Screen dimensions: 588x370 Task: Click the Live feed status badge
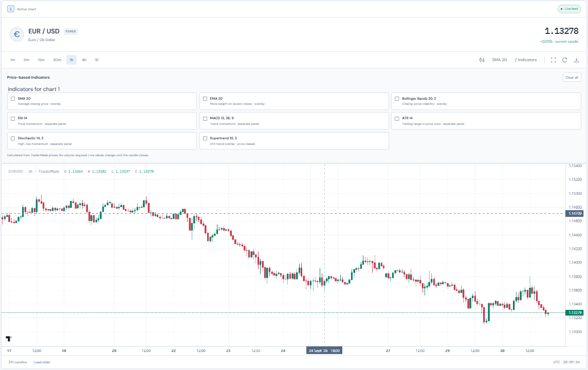click(569, 9)
